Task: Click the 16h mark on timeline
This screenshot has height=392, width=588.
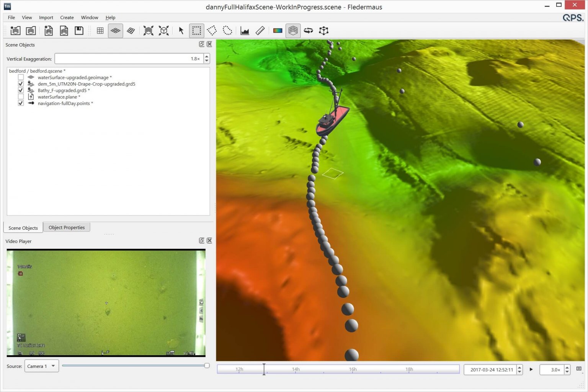Action: point(353,369)
